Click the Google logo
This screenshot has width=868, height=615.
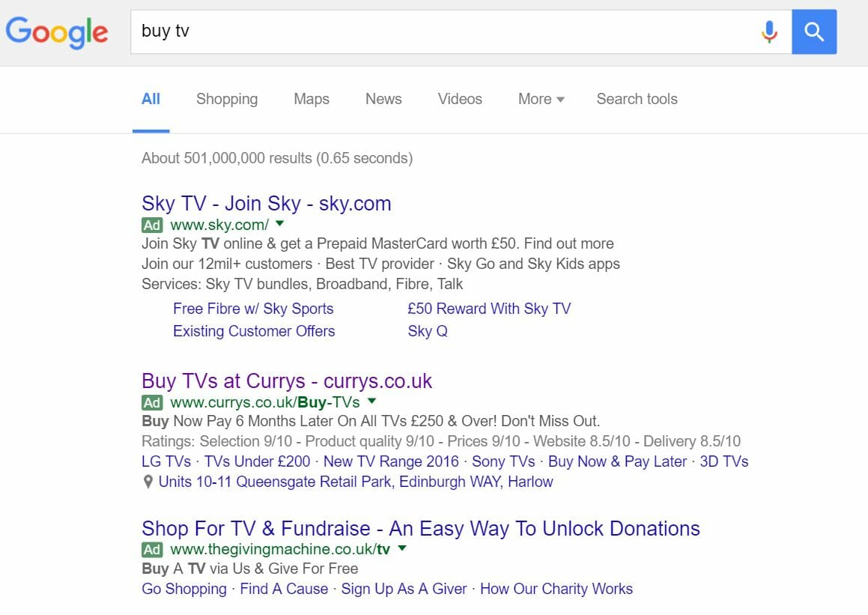click(57, 32)
